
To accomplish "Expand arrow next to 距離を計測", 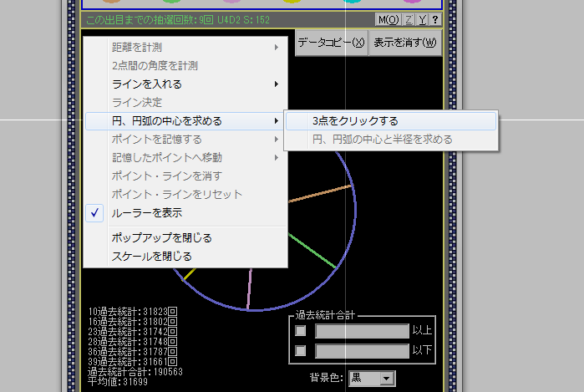I will pos(277,48).
